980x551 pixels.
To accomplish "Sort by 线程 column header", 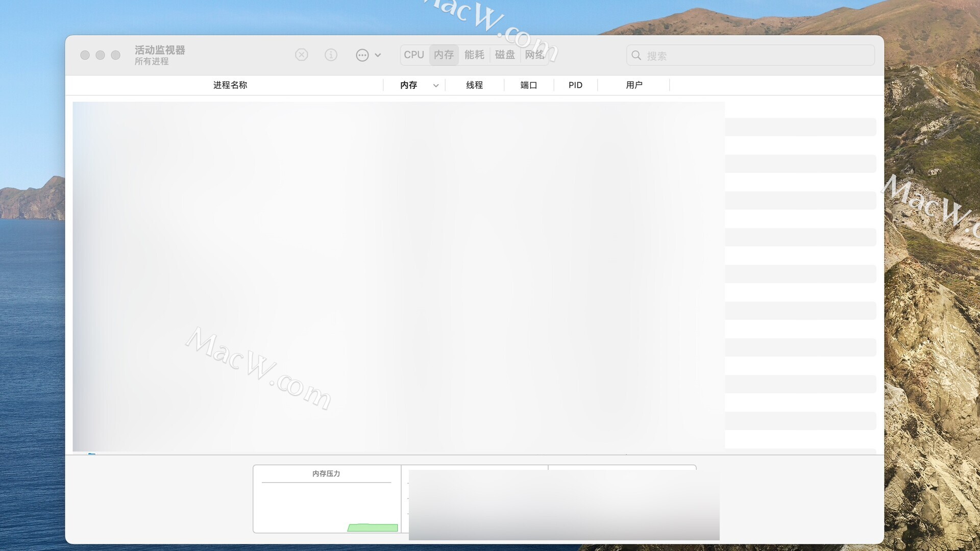I will tap(474, 85).
